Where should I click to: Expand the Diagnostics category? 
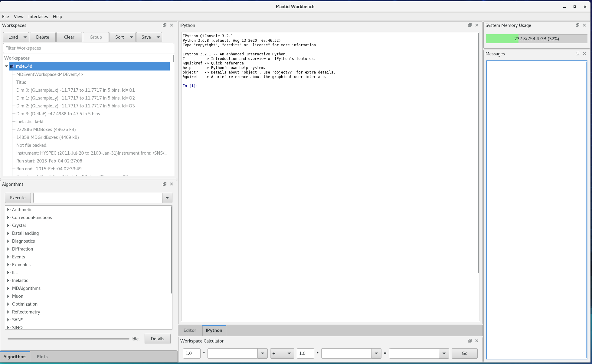pos(8,241)
